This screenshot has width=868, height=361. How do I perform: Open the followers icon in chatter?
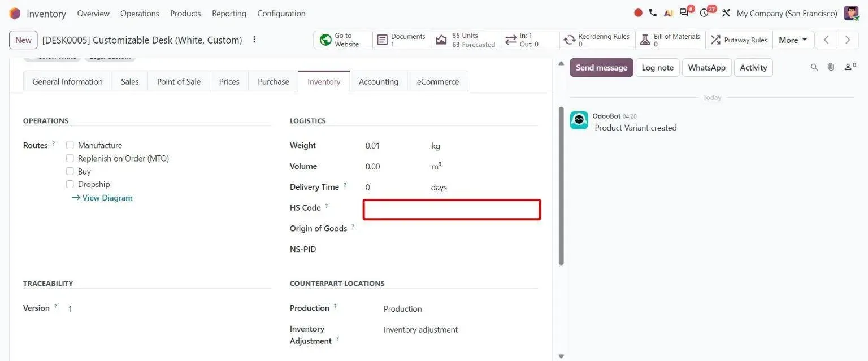click(850, 67)
